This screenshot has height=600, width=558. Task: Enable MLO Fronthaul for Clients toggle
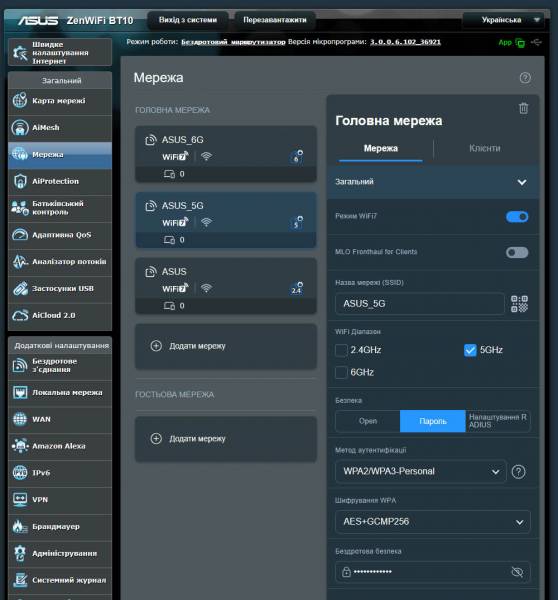[517, 253]
